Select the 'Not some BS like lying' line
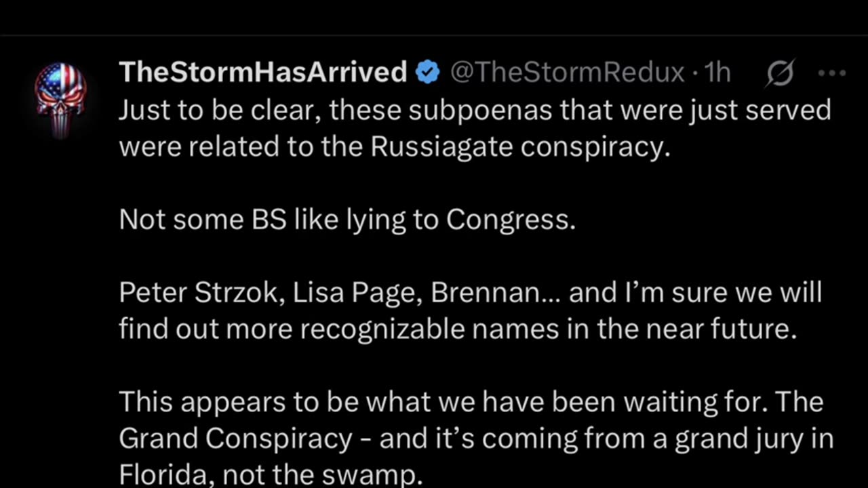The width and height of the screenshot is (868, 488). [x=347, y=220]
